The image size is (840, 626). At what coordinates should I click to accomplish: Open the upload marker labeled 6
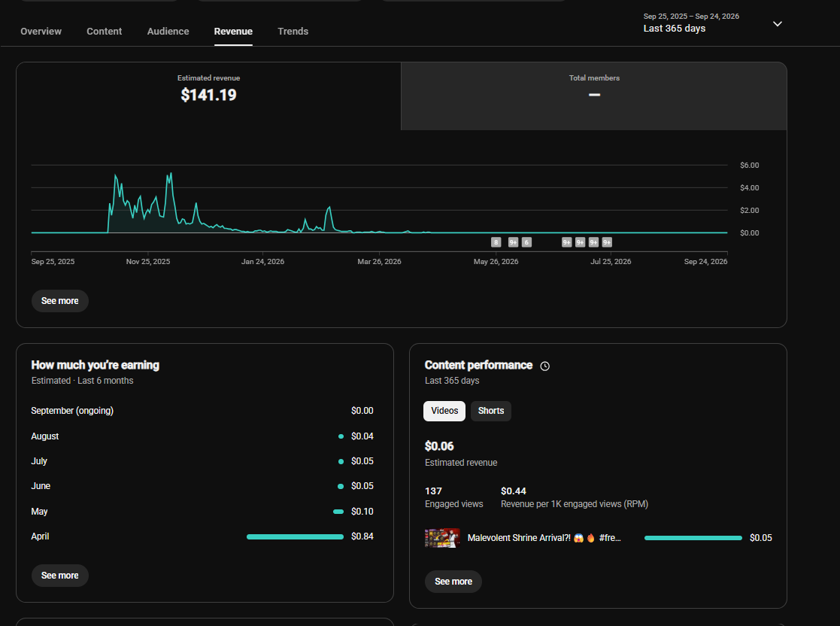click(x=526, y=242)
